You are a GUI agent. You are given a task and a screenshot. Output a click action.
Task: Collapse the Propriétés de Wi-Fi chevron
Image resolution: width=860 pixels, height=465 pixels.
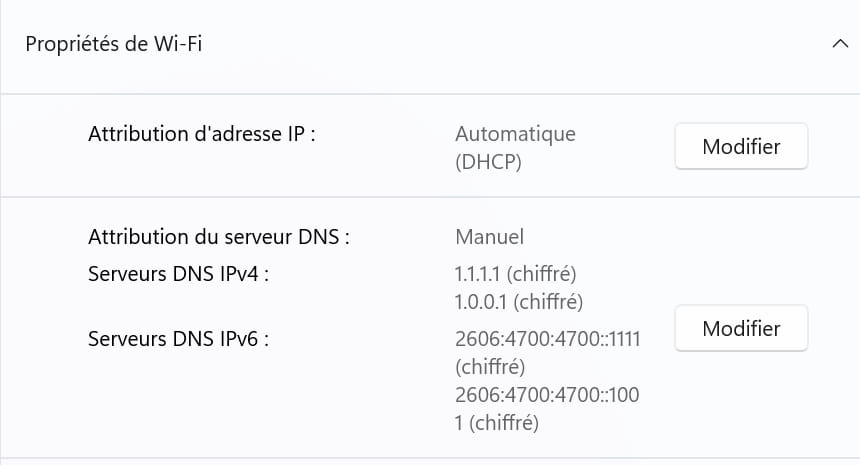coord(840,43)
